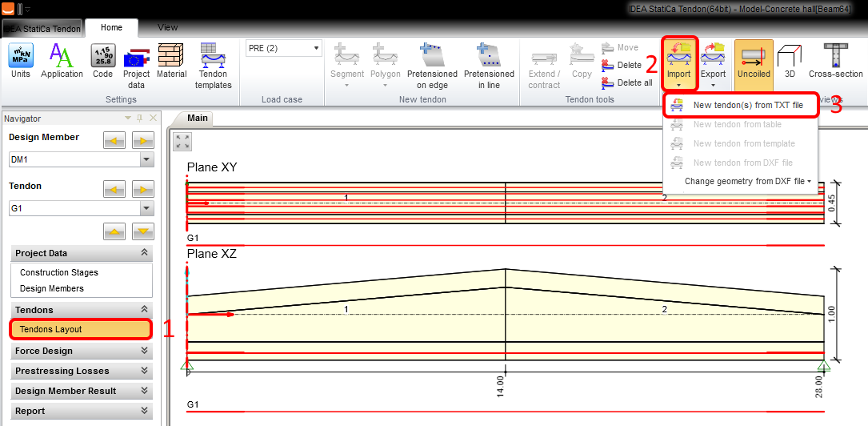
Task: Switch to the View ribbon tab
Action: click(168, 27)
